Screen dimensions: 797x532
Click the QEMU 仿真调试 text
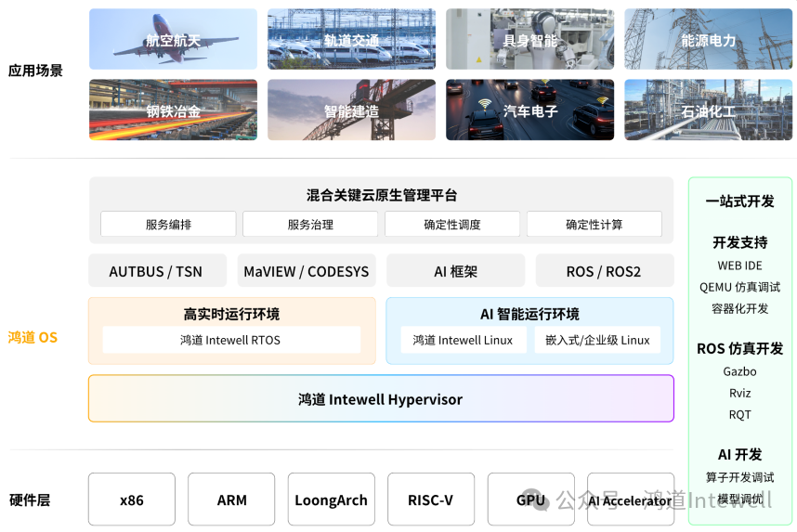coord(740,287)
